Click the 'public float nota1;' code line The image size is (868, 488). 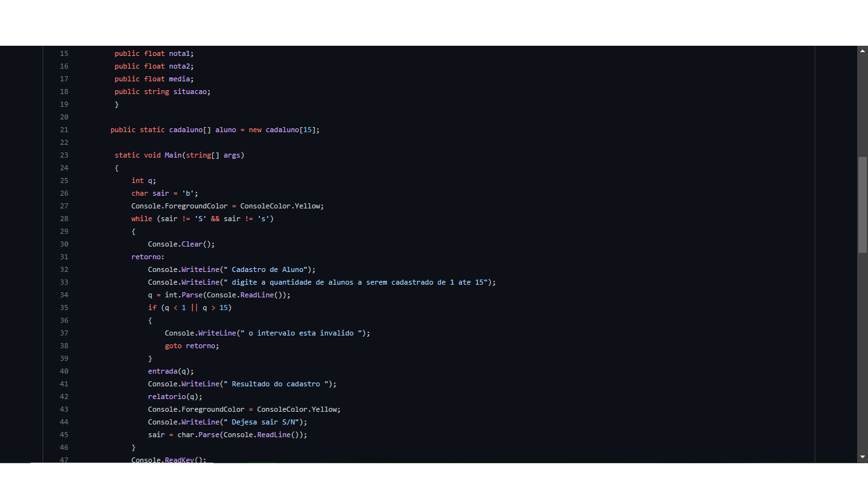click(154, 53)
